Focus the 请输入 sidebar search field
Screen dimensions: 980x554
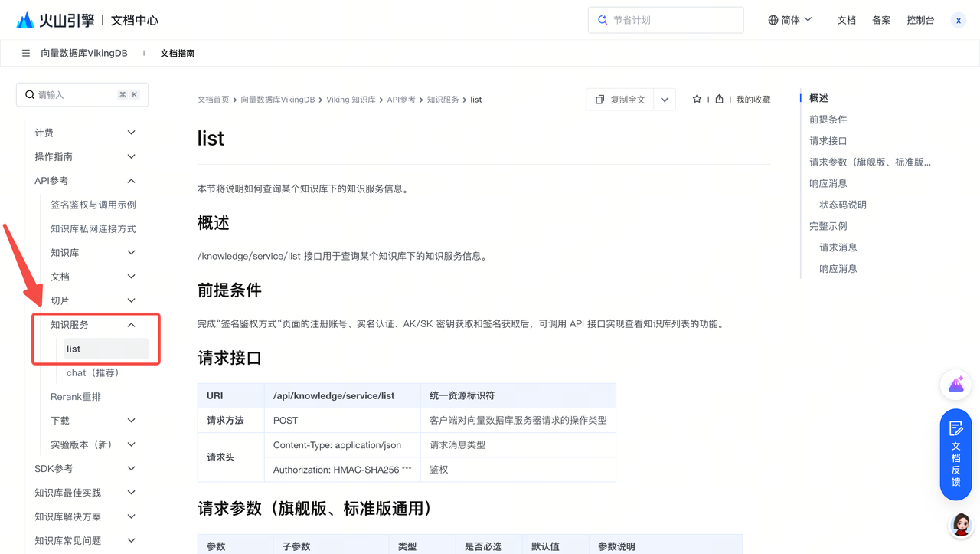coord(82,95)
